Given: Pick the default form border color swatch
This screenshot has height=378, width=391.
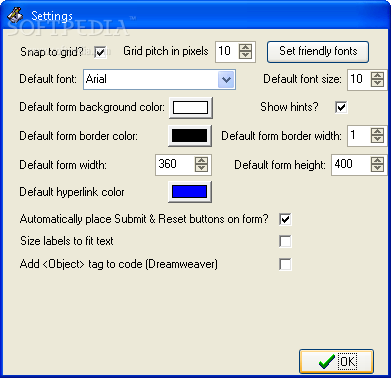Looking at the screenshot, I should [x=190, y=136].
